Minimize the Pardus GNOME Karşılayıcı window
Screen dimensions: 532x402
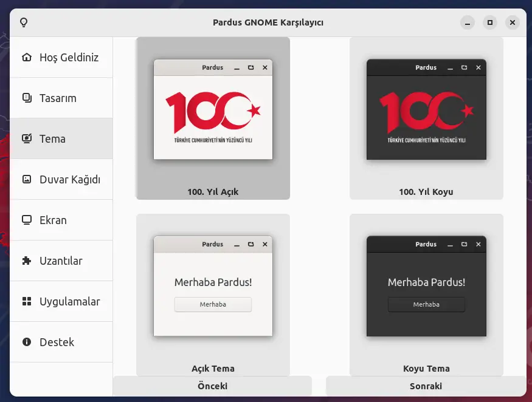click(468, 22)
